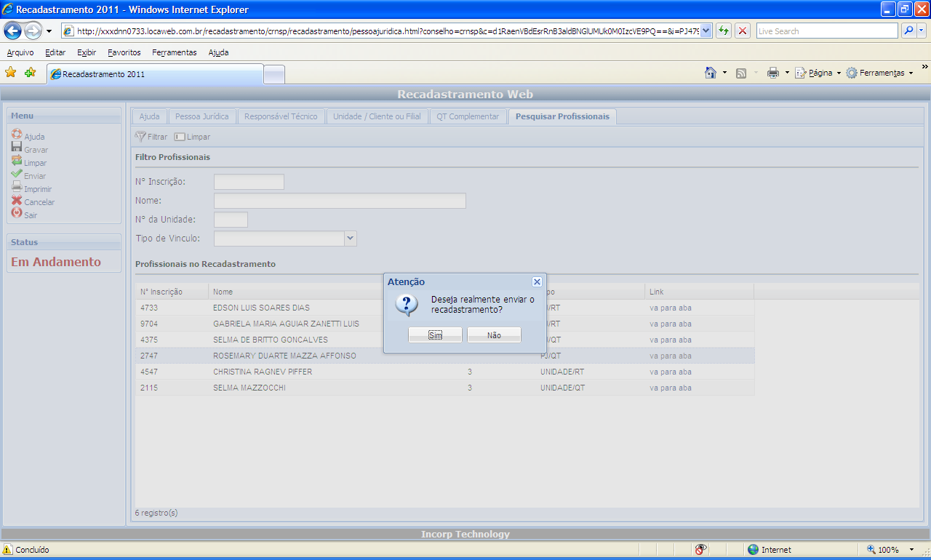
Task: Click the Nome filter input field
Action: click(340, 201)
